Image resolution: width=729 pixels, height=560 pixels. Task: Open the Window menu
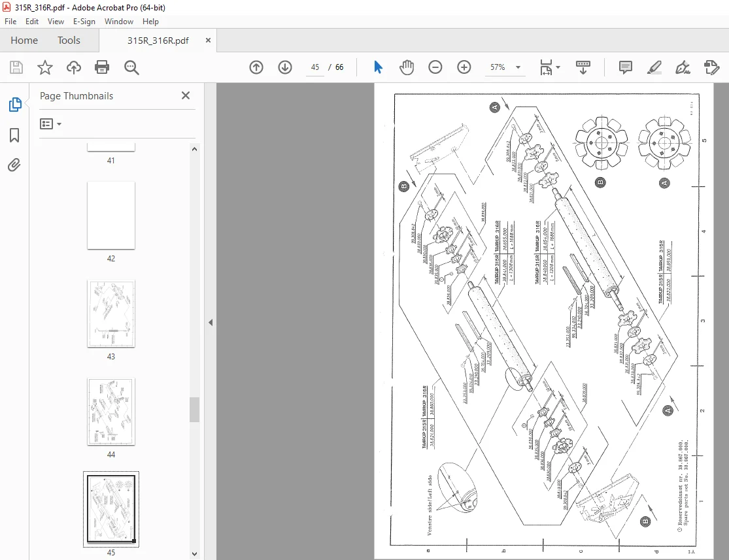tap(119, 22)
